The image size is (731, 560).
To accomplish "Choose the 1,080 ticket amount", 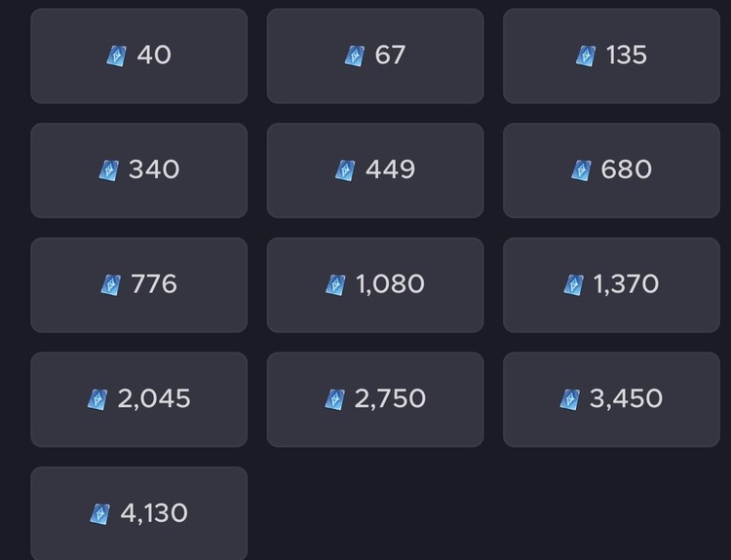I will (375, 284).
